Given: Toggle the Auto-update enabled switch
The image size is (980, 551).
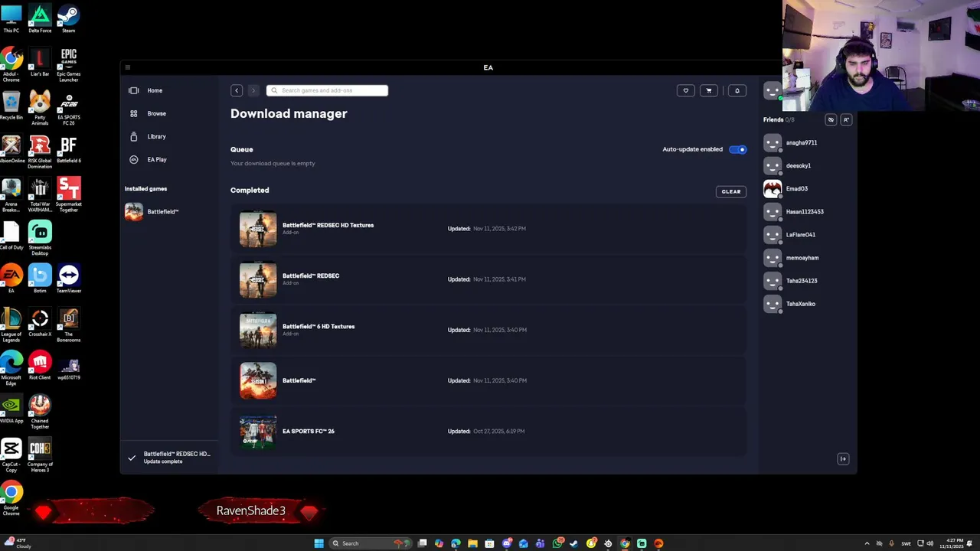Looking at the screenshot, I should (738, 149).
